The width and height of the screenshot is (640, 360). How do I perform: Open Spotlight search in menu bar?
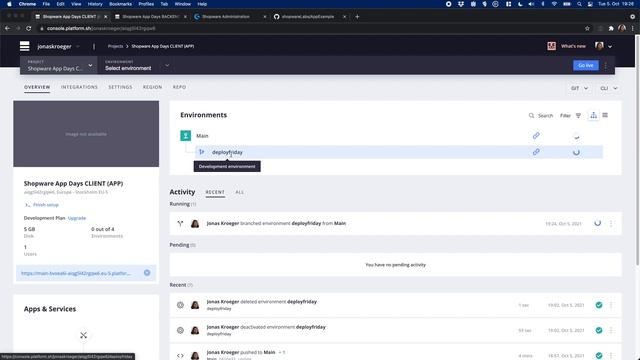(x=579, y=4)
